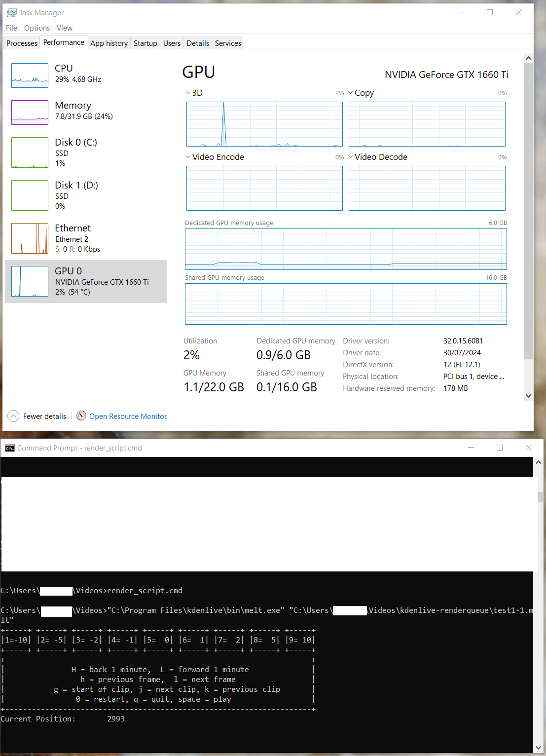Open Resource Monitor link
Screen dimensions: 546x756
(x=128, y=416)
